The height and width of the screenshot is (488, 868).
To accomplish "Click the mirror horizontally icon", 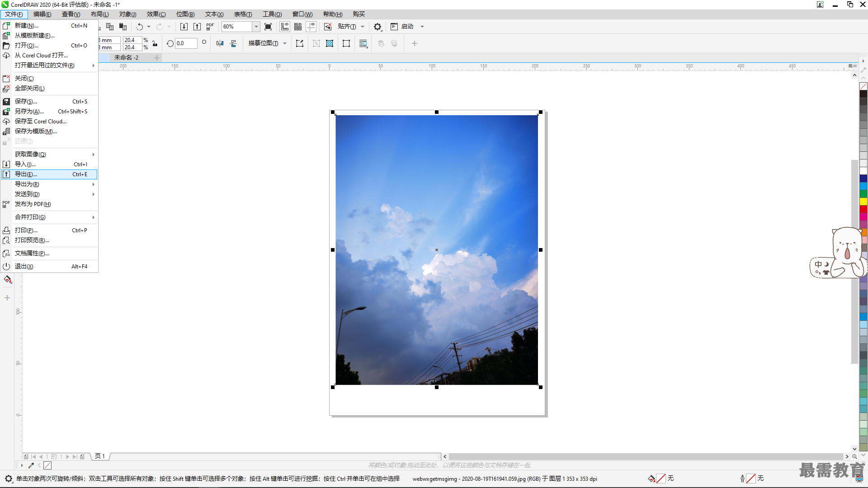I will click(x=220, y=43).
